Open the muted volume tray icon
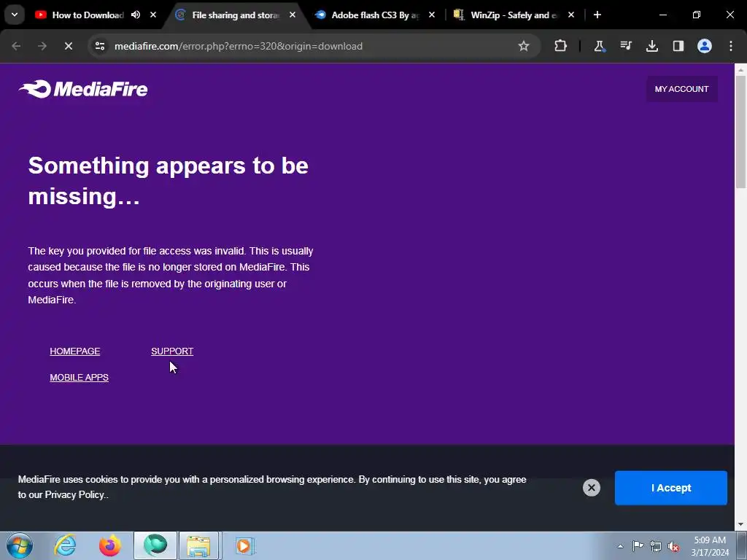The height and width of the screenshot is (560, 747). [x=673, y=546]
